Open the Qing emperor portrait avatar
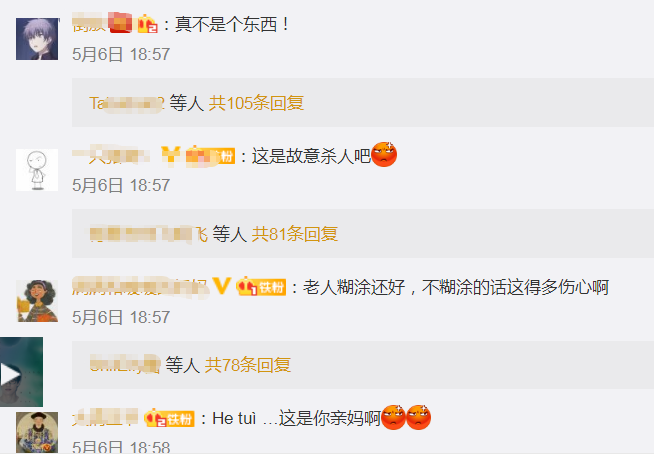The height and width of the screenshot is (457, 654). [x=37, y=432]
